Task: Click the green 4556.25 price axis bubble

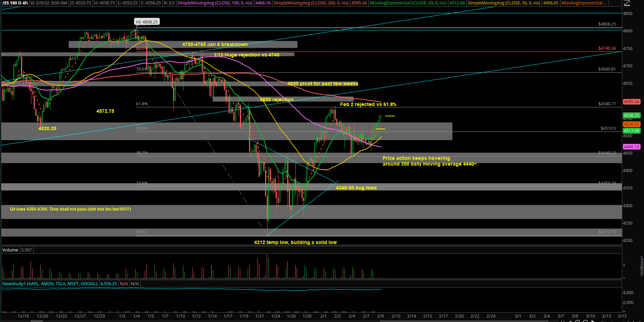Action: click(631, 116)
